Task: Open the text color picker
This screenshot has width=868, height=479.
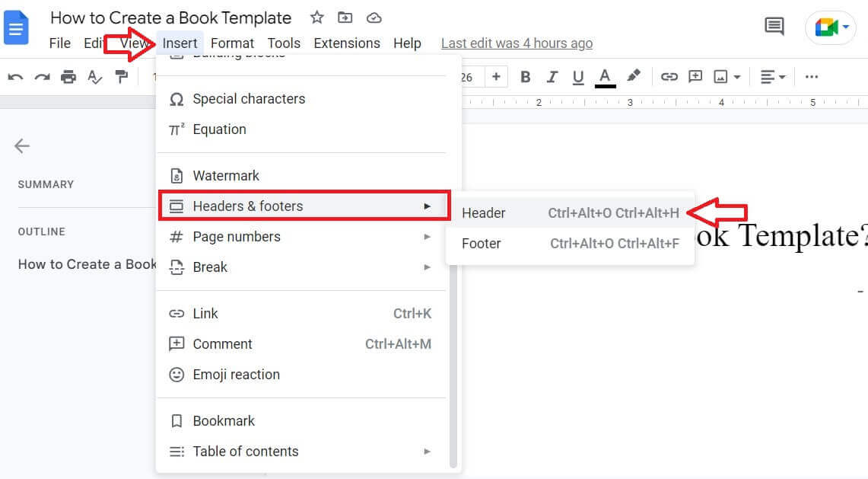Action: 605,76
